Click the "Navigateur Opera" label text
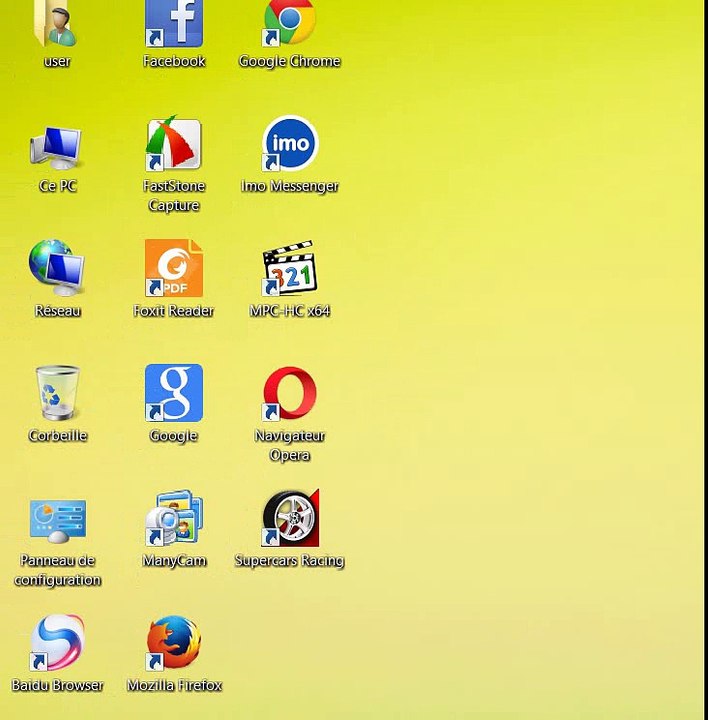Image resolution: width=708 pixels, height=720 pixels. tap(289, 445)
